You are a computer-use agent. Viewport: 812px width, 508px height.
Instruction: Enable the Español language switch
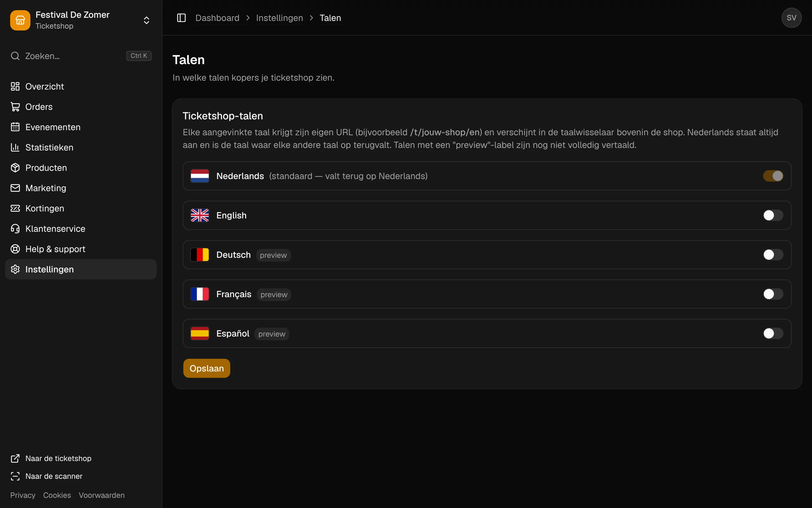click(x=773, y=333)
